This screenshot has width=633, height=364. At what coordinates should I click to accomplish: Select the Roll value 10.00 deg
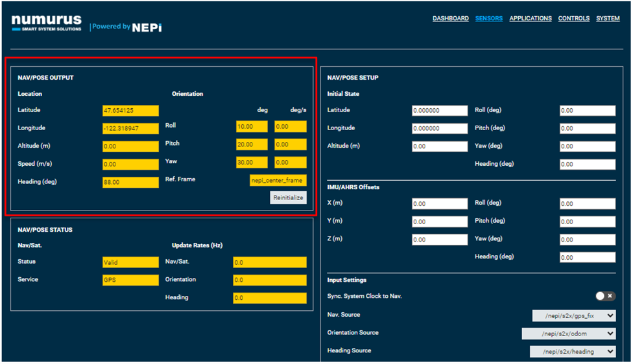[252, 126]
